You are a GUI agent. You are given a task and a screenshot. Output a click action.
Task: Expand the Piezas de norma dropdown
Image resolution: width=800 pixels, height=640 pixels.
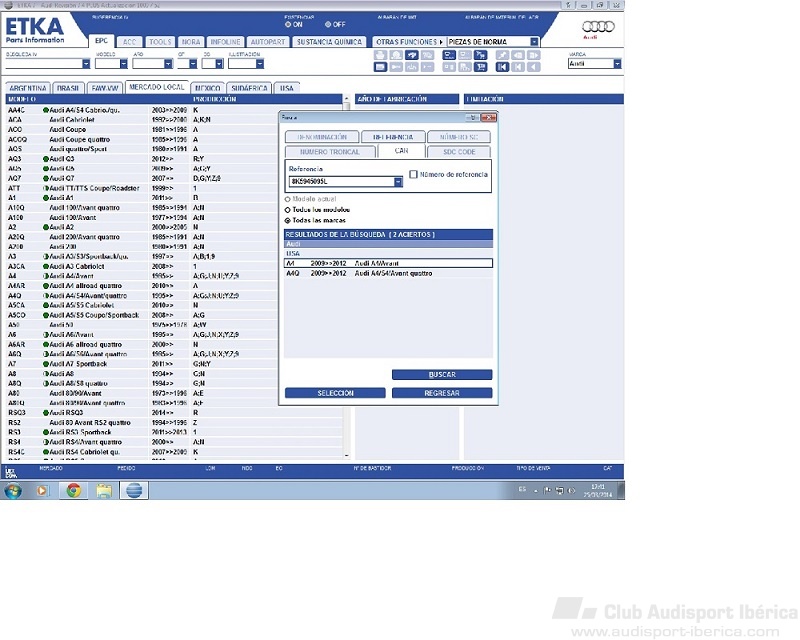pos(534,42)
